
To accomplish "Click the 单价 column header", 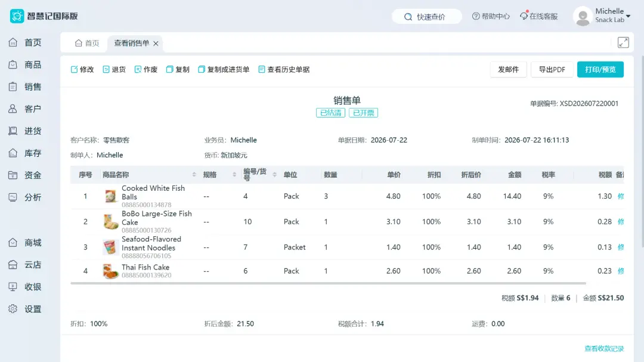I will pyautogui.click(x=394, y=175).
